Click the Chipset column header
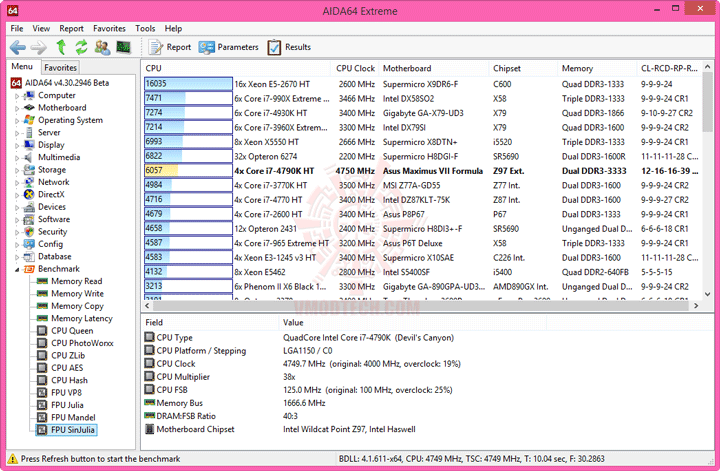This screenshot has height=471, width=720. 523,68
